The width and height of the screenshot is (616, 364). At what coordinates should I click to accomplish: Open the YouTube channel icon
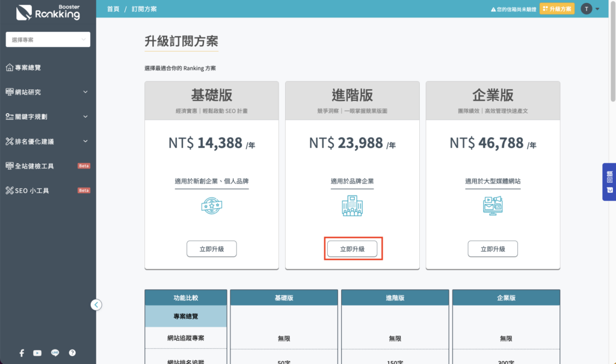37,353
